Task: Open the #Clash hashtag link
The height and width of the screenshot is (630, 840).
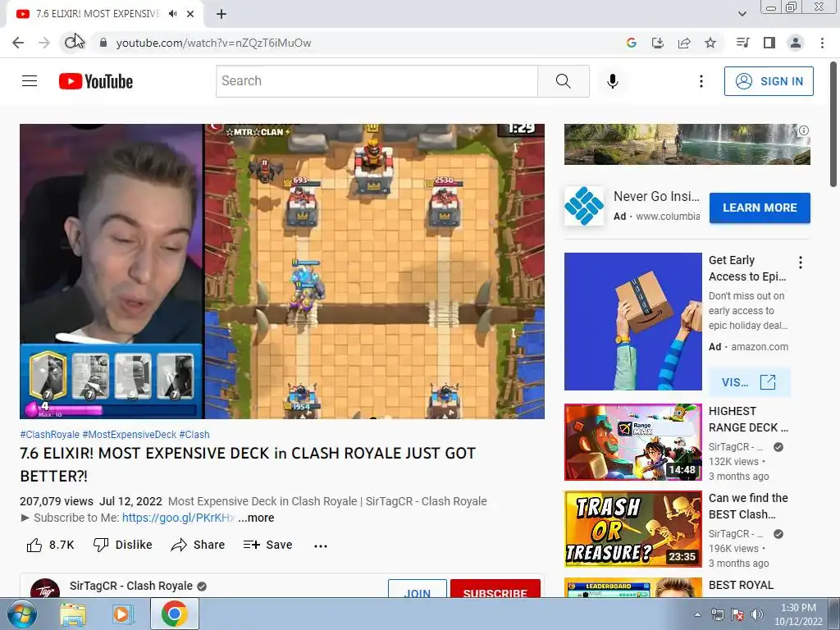Action: coord(194,435)
